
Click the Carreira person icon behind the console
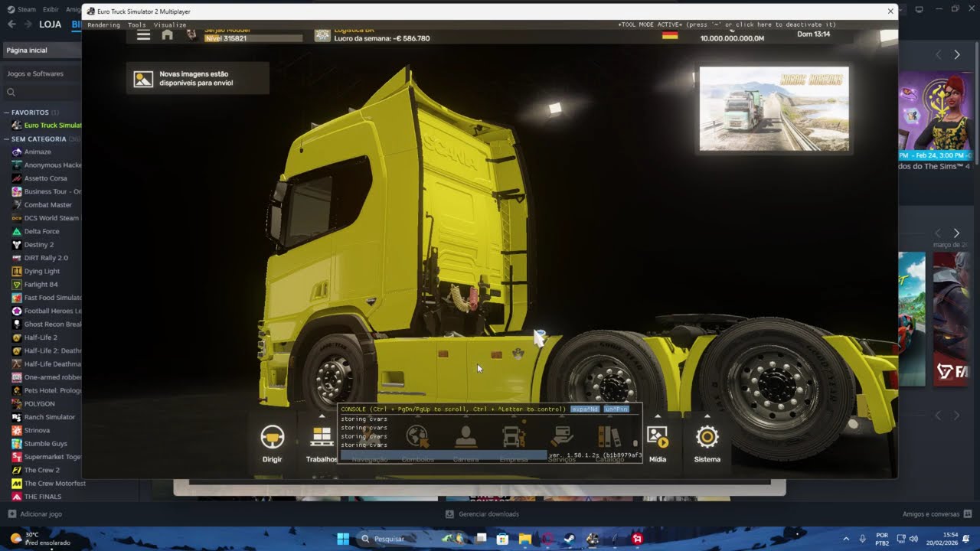(x=465, y=437)
